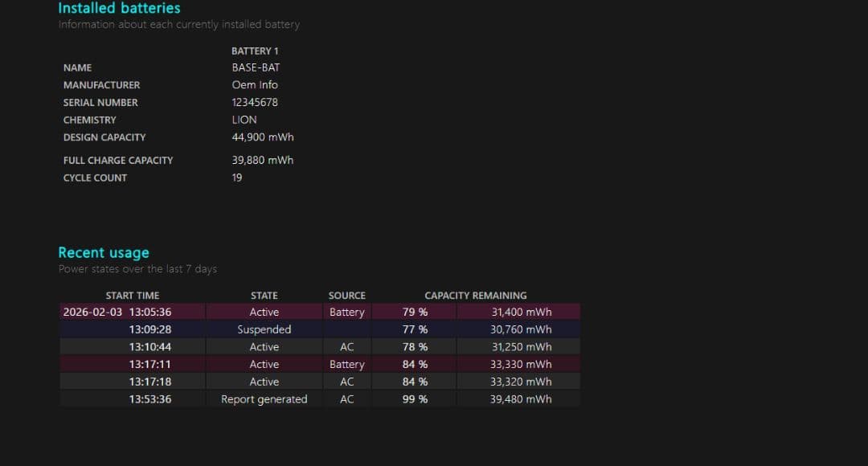Viewport: 868px width, 466px height.
Task: Click the SOURCE column header
Action: pyautogui.click(x=346, y=295)
